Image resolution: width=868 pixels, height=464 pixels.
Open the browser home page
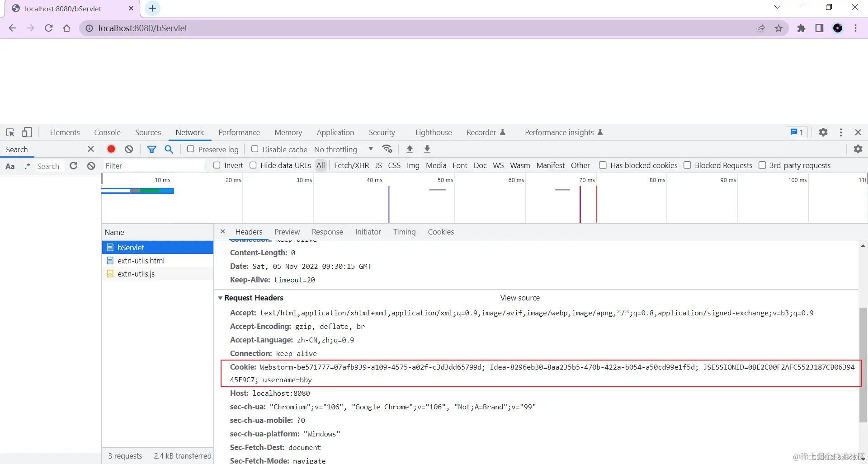(67, 28)
